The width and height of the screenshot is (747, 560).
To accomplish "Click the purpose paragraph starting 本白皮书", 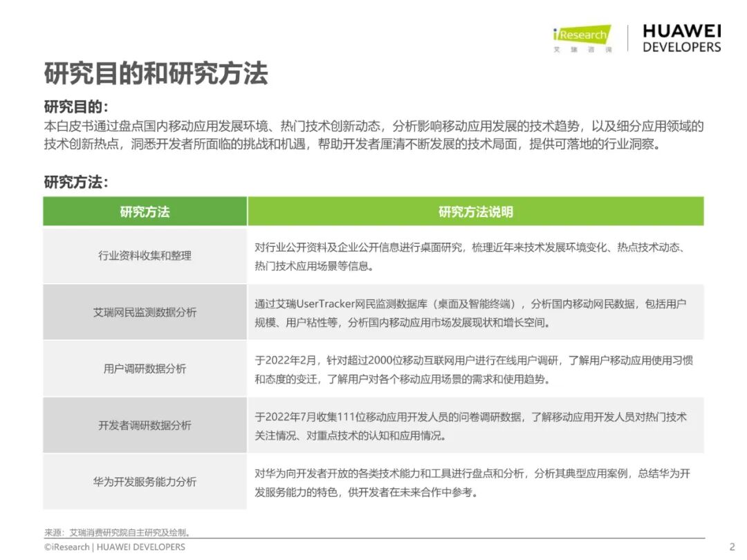I will (374, 136).
